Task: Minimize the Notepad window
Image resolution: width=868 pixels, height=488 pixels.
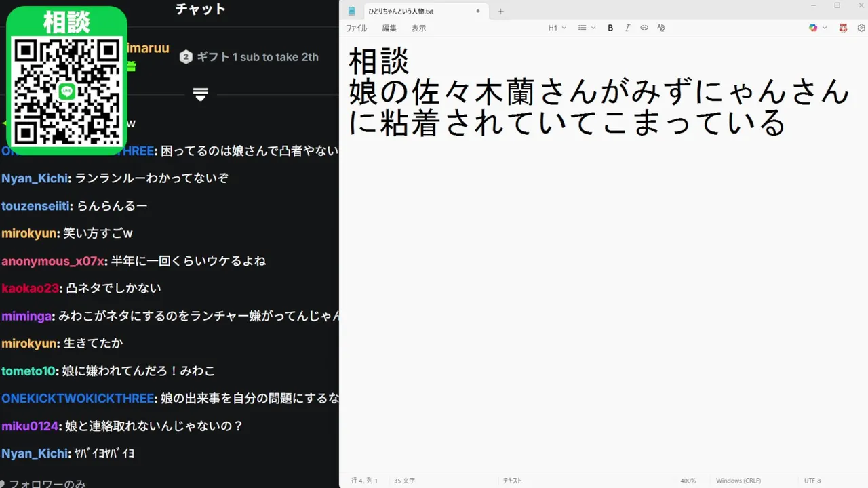Action: (x=814, y=5)
